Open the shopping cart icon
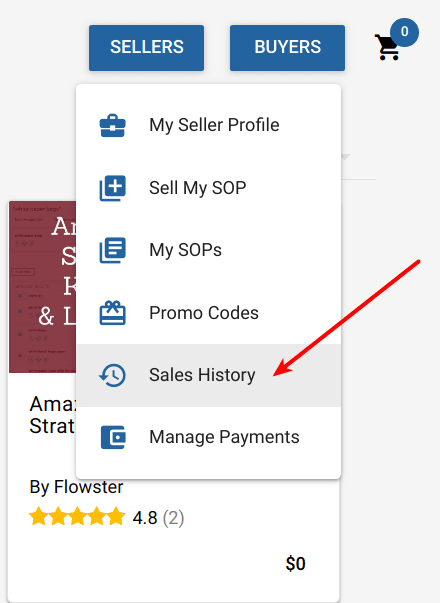The height and width of the screenshot is (603, 440). [x=387, y=47]
